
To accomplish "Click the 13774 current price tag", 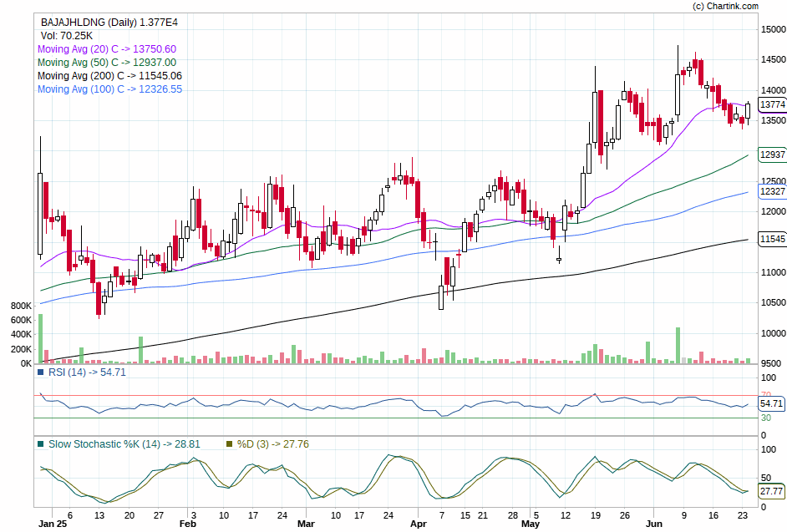I will click(x=773, y=104).
